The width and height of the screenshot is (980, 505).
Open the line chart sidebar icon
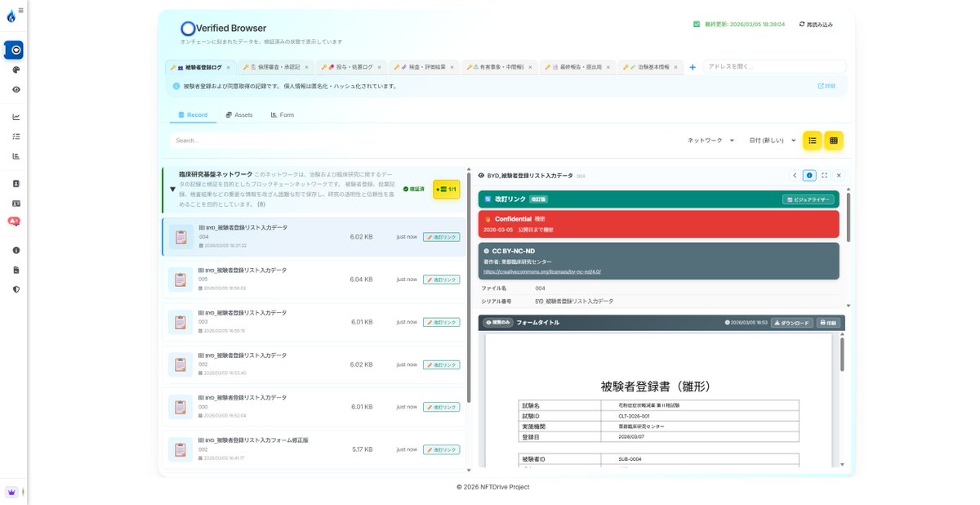pyautogui.click(x=16, y=117)
